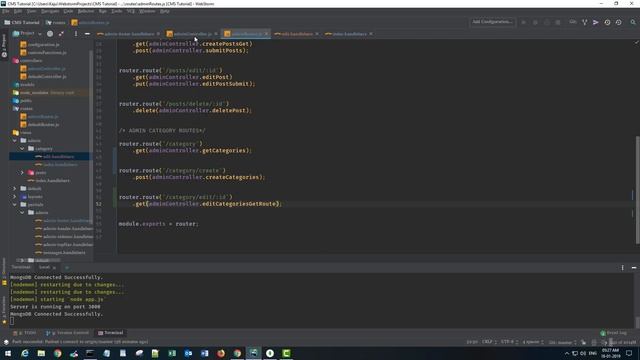Open the Terminal tool window tab

pyautogui.click(x=111, y=333)
